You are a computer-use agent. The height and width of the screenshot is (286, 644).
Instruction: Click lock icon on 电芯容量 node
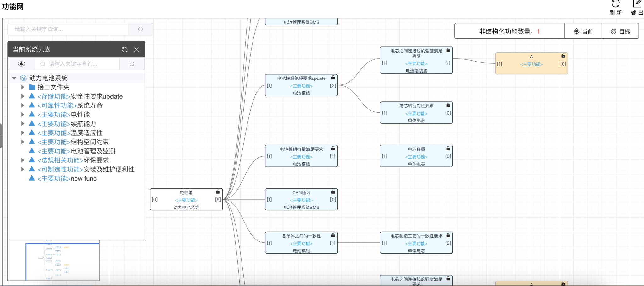448,148
